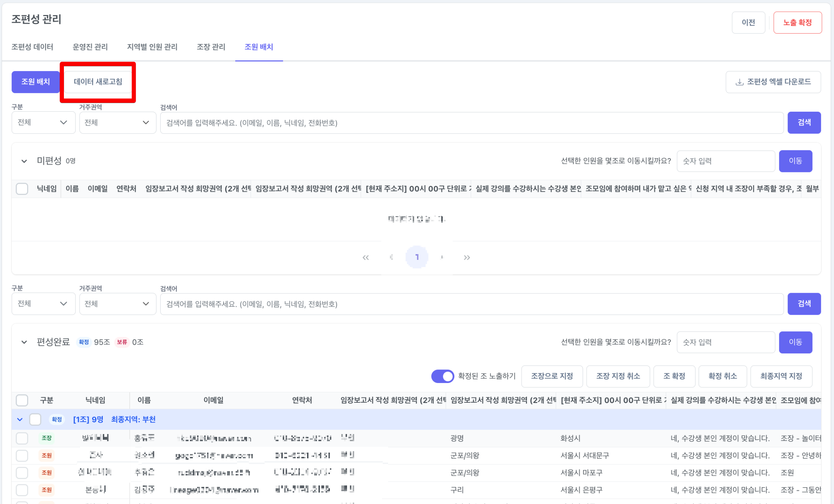
Task: Switch to 조장 관리 tab
Action: click(x=211, y=47)
